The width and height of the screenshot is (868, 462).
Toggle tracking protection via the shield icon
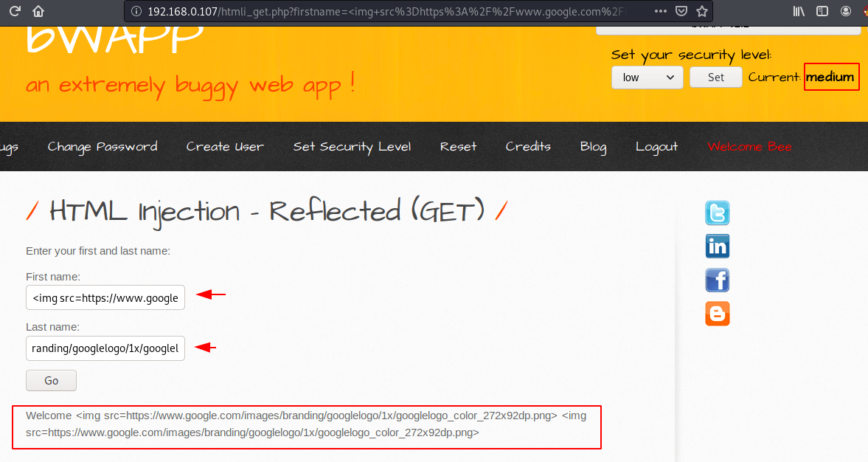pos(680,11)
